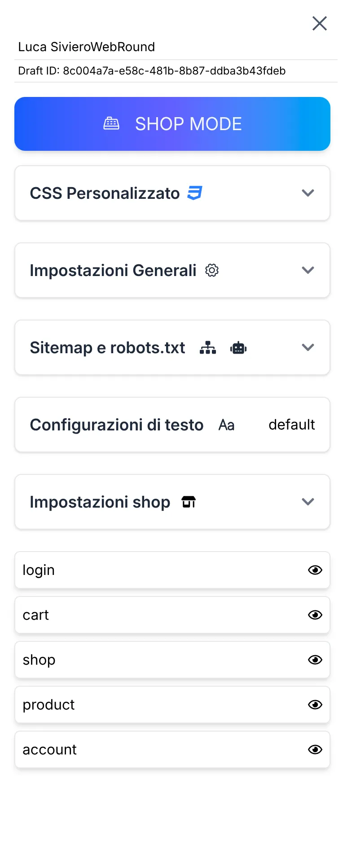Screen dimensions: 343x868
Task: Toggle visibility of the cart page
Action: (x=315, y=615)
